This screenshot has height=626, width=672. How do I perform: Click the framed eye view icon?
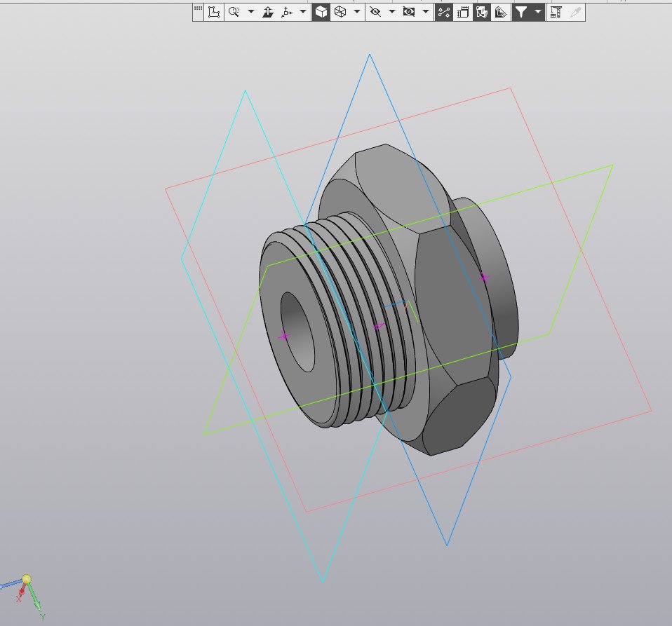click(410, 12)
